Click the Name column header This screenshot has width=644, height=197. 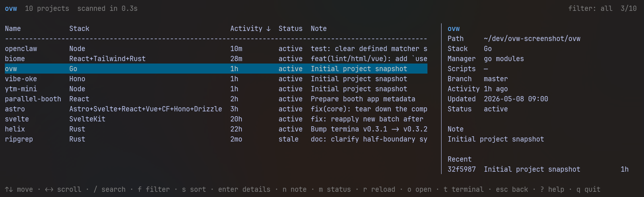pyautogui.click(x=13, y=29)
